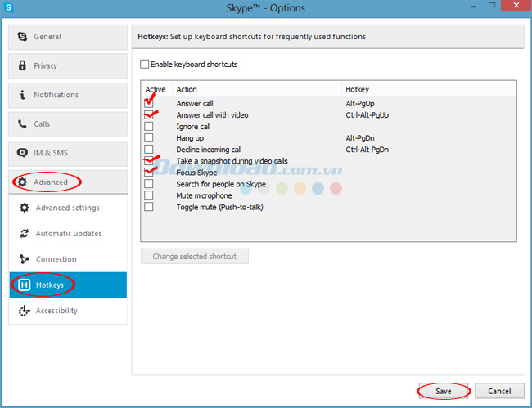Select the Hang up row text

click(x=190, y=138)
